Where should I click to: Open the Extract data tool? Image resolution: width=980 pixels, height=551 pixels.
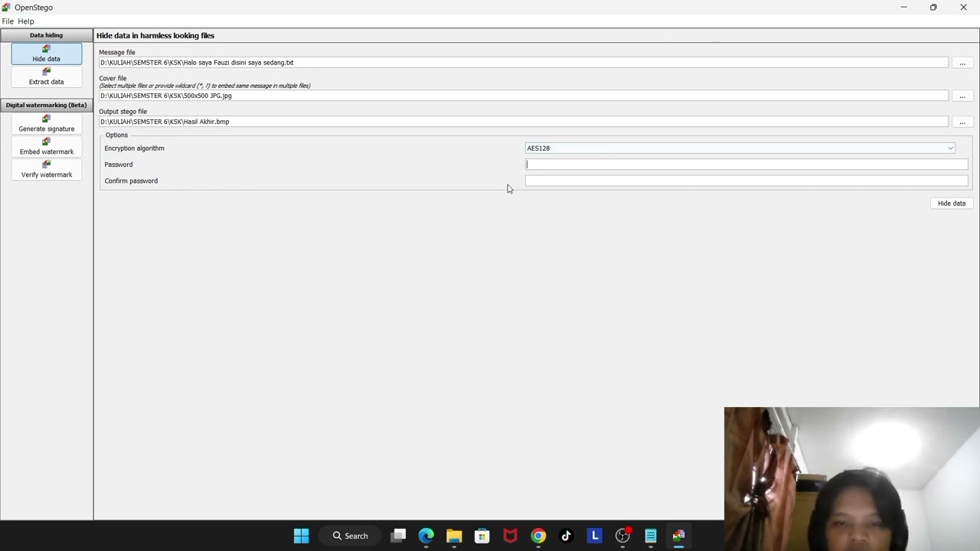tap(47, 77)
